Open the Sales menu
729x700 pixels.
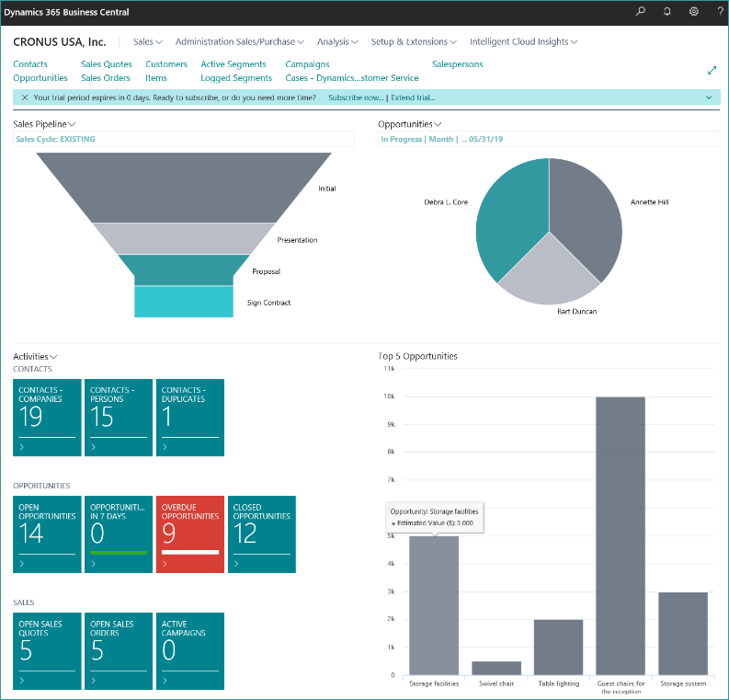coord(147,42)
